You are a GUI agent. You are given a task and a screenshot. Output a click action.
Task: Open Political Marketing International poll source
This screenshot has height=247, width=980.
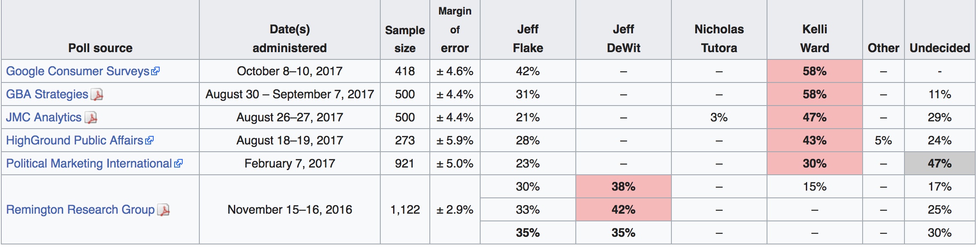click(x=89, y=163)
